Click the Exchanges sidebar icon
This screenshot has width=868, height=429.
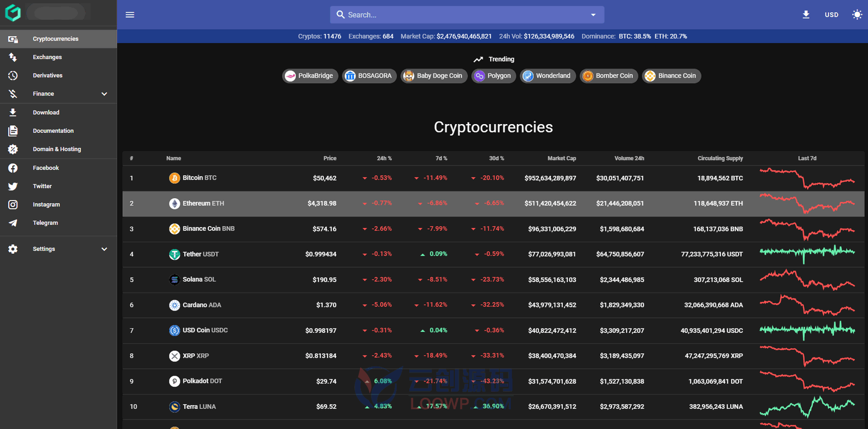tap(13, 57)
